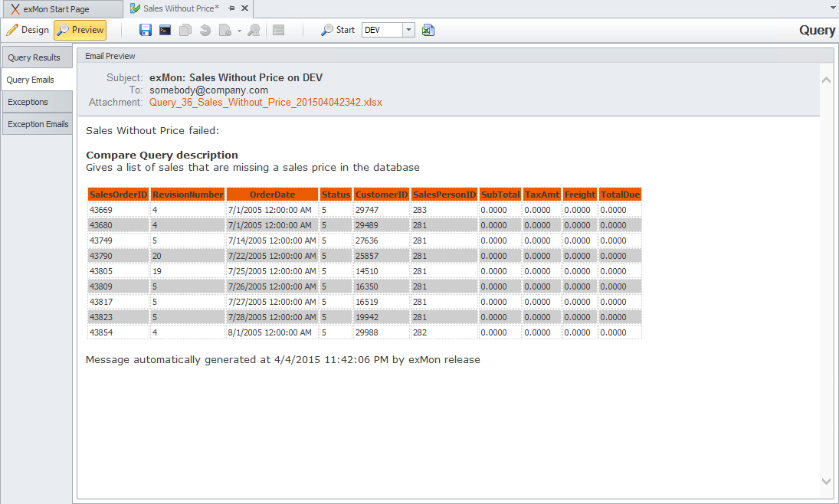Click sales order ID 43854 cell
The height and width of the screenshot is (504, 839).
[x=118, y=332]
